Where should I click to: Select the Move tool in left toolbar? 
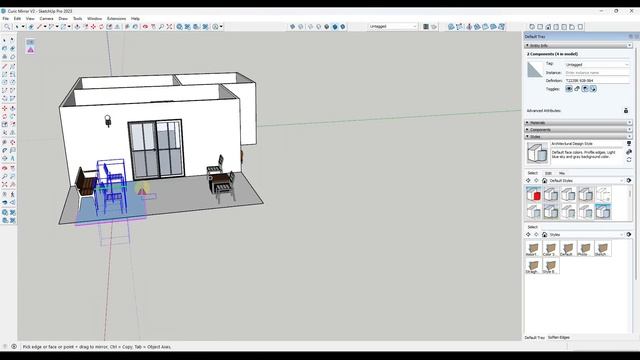4,108
